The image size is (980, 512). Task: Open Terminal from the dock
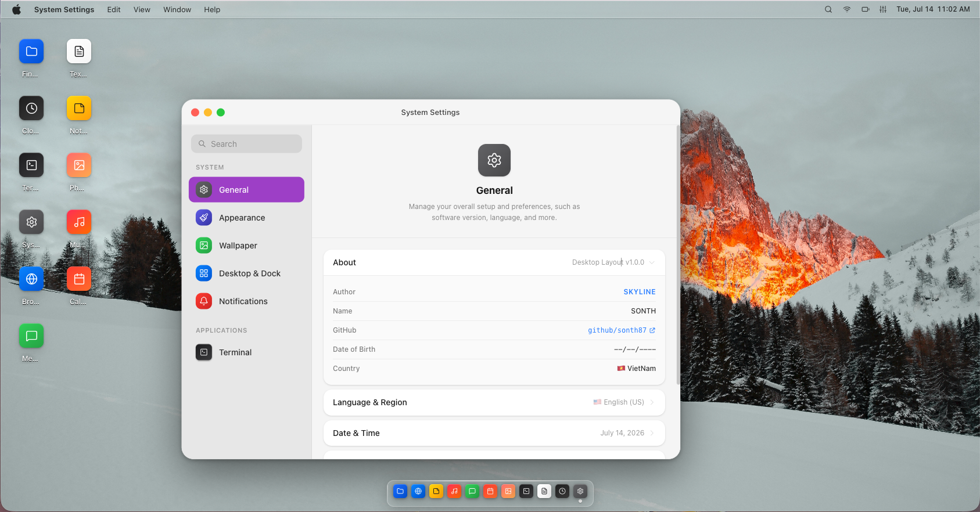pyautogui.click(x=526, y=491)
